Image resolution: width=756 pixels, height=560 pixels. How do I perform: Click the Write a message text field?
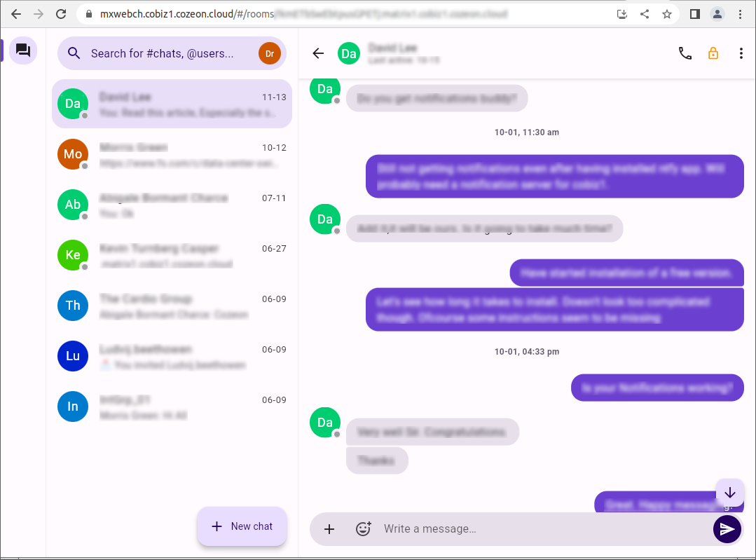pos(539,529)
